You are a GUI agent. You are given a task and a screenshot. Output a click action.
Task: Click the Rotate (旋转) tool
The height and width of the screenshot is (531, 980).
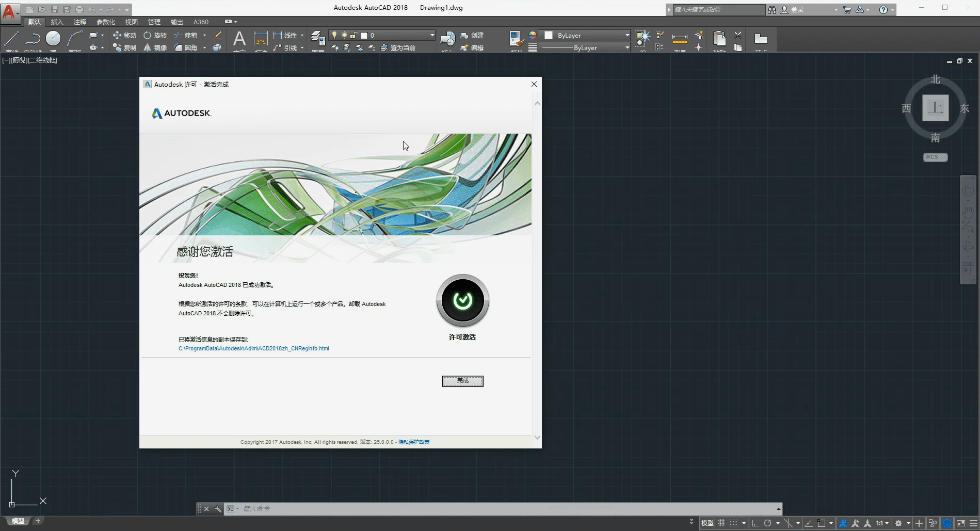coord(155,35)
